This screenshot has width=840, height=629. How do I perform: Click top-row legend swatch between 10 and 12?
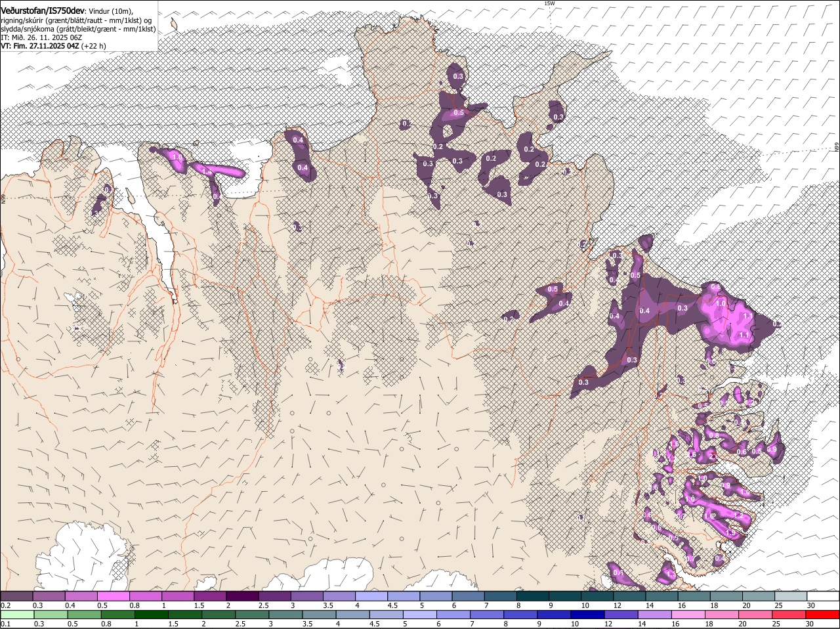(597, 596)
